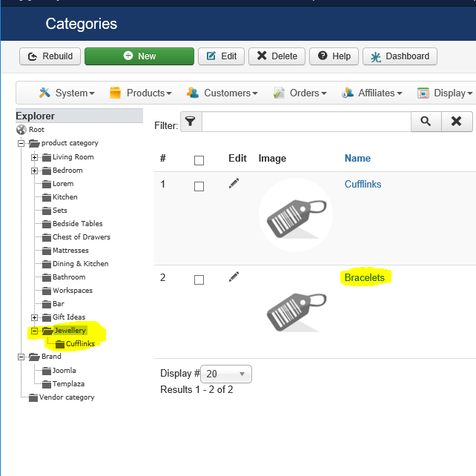The image size is (476, 476).
Task: Open the Customers menu
Action: click(222, 93)
